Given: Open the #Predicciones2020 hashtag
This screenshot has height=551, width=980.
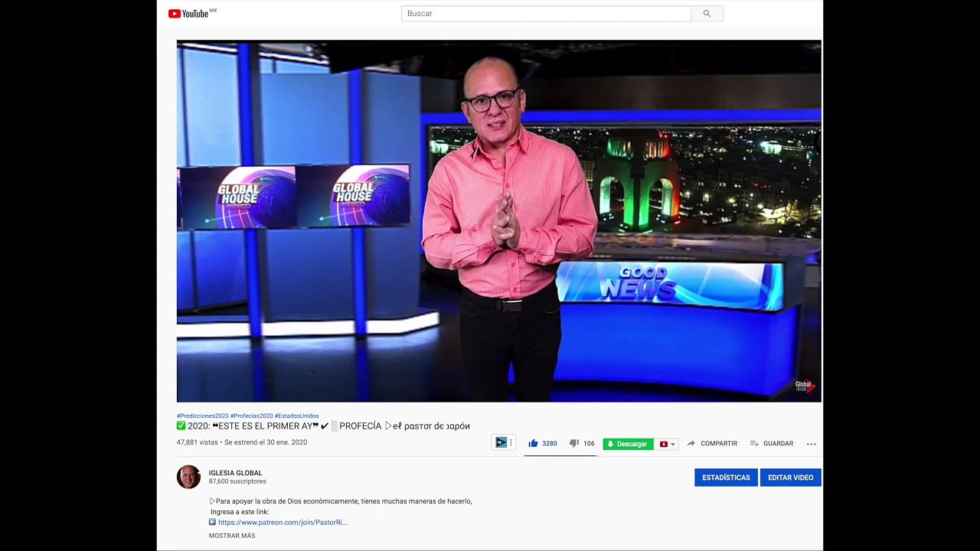Looking at the screenshot, I should (203, 416).
